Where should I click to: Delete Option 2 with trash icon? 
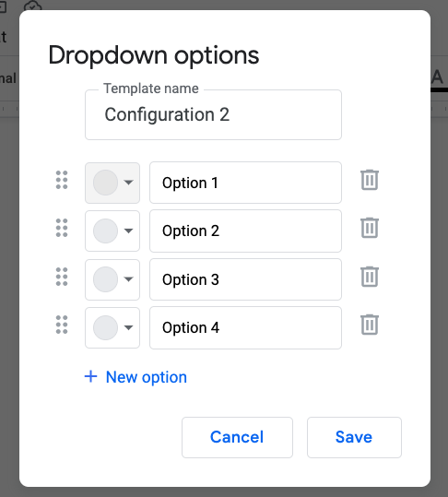click(x=370, y=228)
